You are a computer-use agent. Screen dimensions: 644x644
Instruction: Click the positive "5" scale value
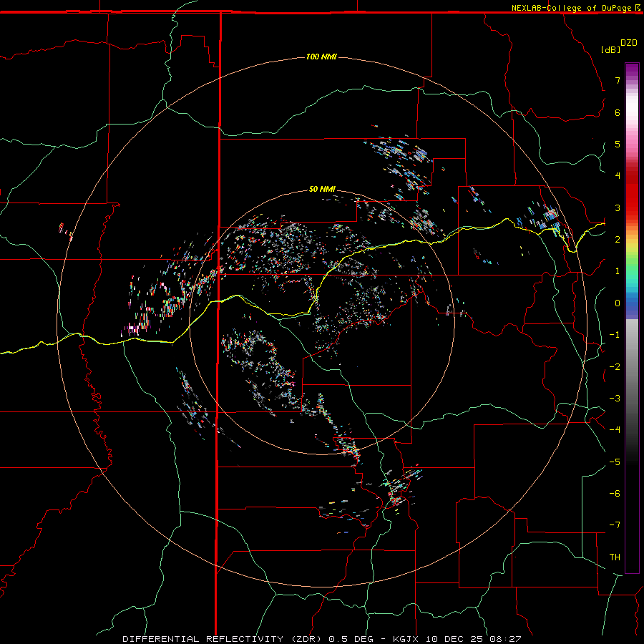(618, 144)
